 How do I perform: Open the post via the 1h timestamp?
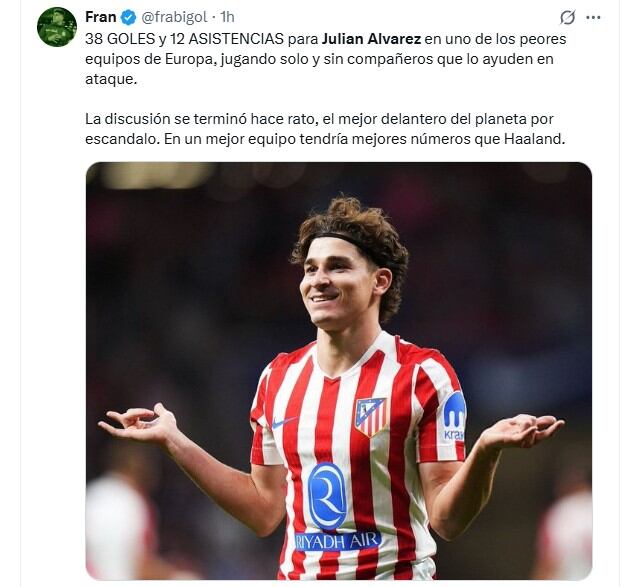(x=227, y=17)
